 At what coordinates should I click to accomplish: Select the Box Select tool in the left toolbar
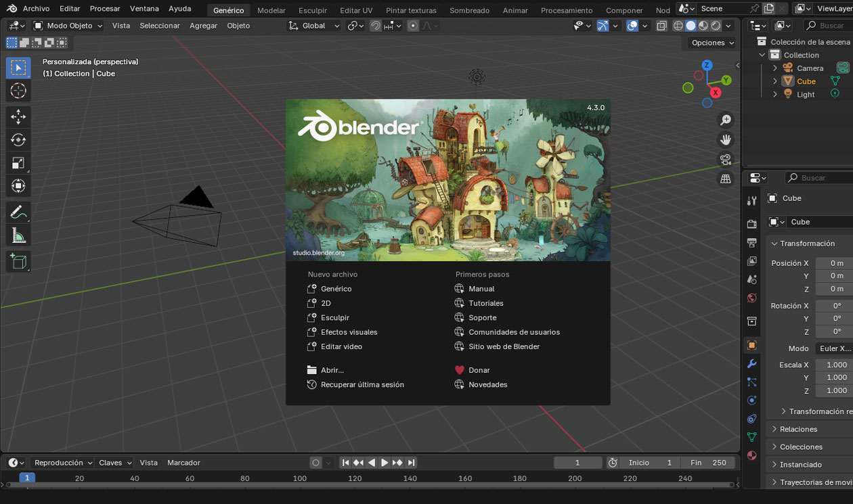coord(18,68)
